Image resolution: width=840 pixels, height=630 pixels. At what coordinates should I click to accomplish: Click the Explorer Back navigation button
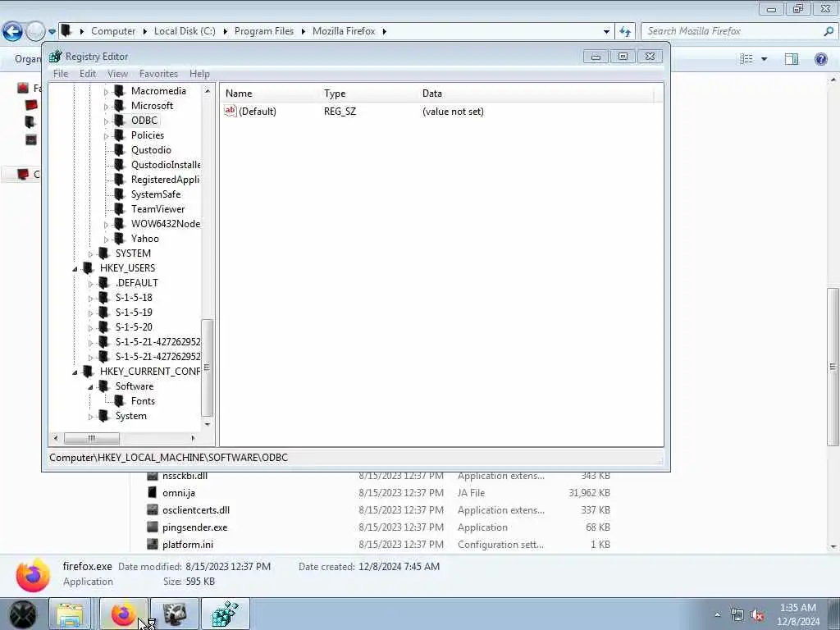tap(12, 32)
